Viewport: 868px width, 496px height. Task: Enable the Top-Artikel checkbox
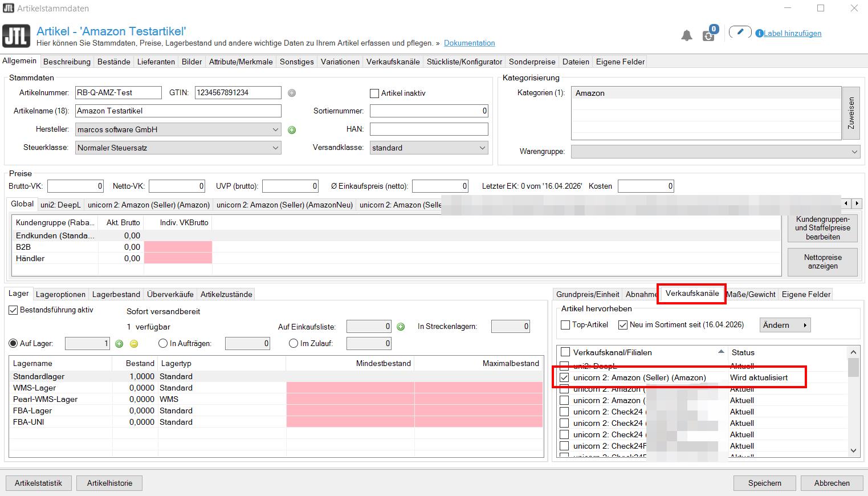point(565,325)
